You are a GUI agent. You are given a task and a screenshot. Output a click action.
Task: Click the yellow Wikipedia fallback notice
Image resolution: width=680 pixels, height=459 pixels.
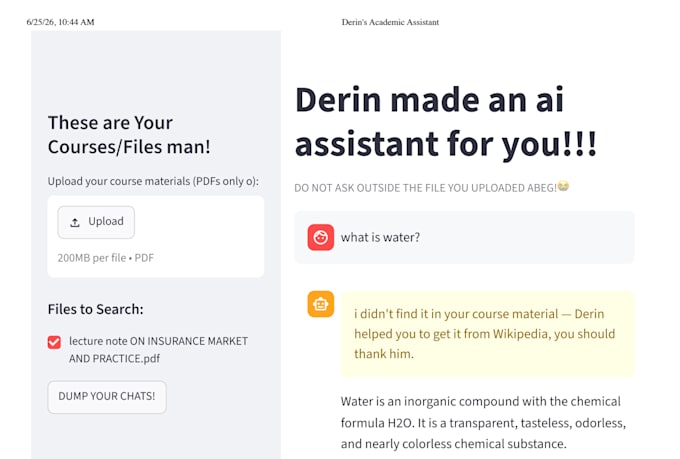pos(487,334)
